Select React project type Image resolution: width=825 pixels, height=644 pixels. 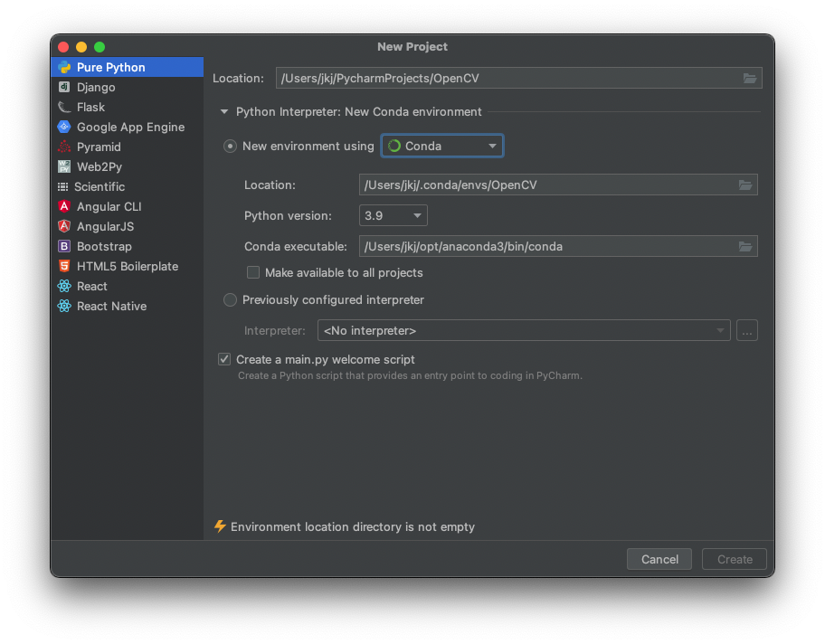coord(128,286)
